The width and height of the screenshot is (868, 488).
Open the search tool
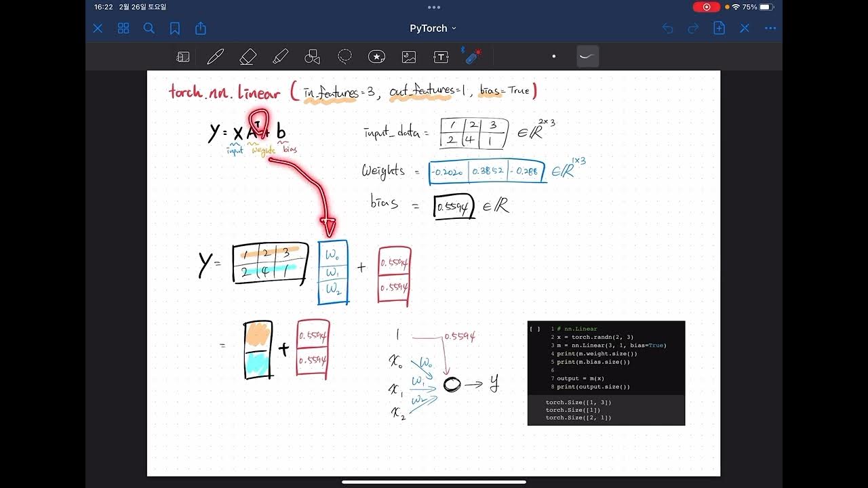click(x=149, y=28)
